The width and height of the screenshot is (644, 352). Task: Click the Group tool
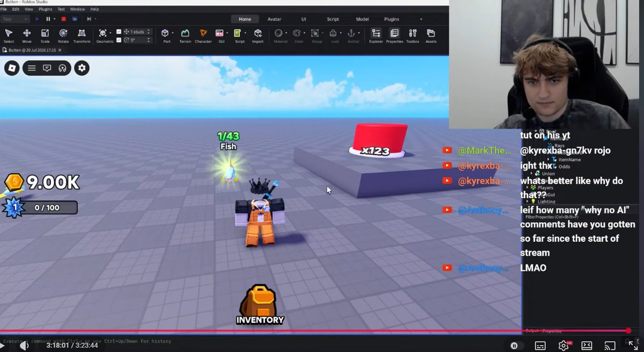tap(316, 36)
